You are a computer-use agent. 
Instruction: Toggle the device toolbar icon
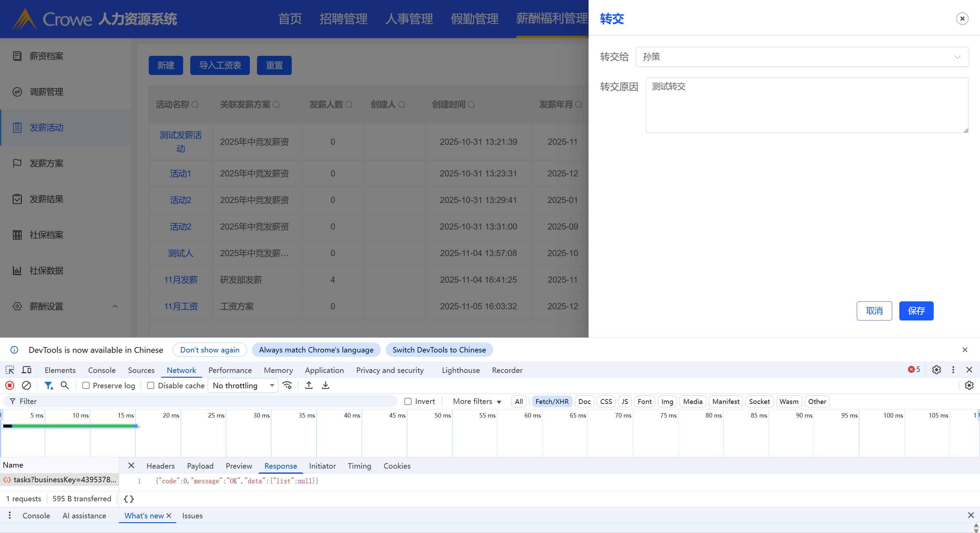pyautogui.click(x=27, y=370)
